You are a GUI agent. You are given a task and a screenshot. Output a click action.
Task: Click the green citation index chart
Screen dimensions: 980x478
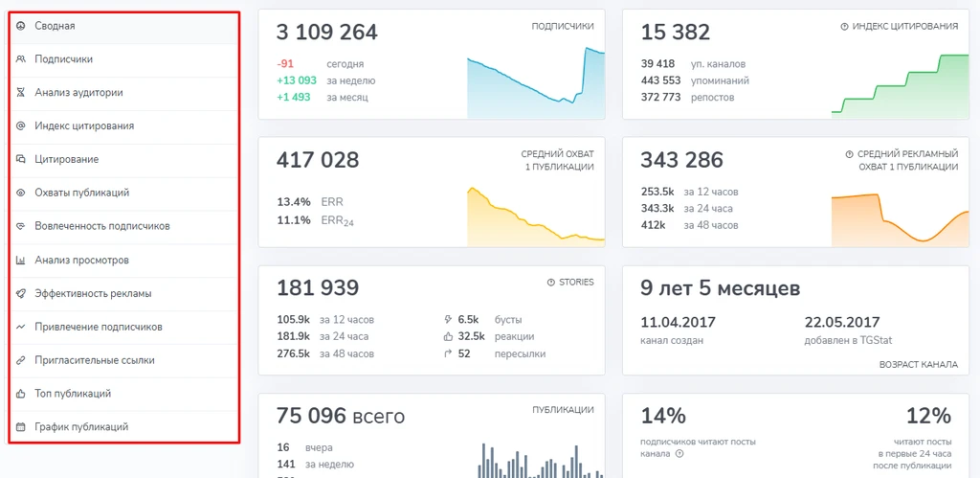point(901,85)
